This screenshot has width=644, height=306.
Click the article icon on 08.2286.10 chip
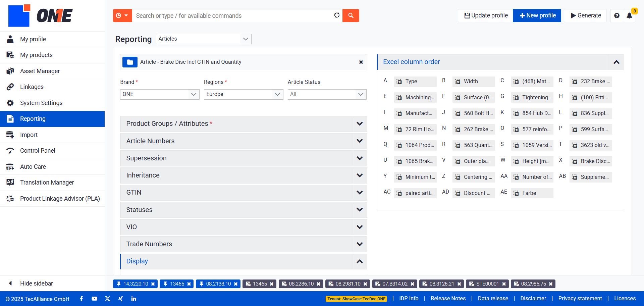(x=284, y=284)
